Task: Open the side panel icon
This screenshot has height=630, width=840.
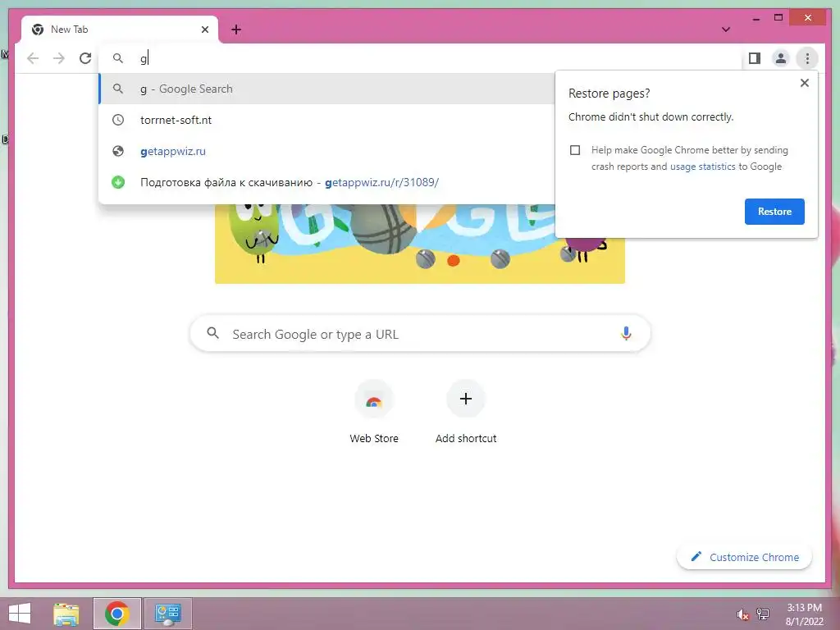Action: click(x=755, y=58)
